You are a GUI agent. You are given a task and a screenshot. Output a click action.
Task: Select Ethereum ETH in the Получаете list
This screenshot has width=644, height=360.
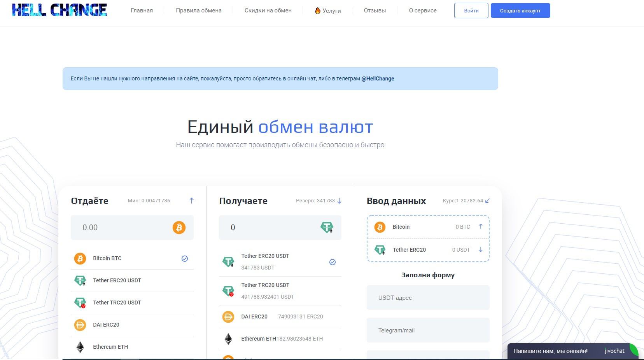(x=280, y=339)
